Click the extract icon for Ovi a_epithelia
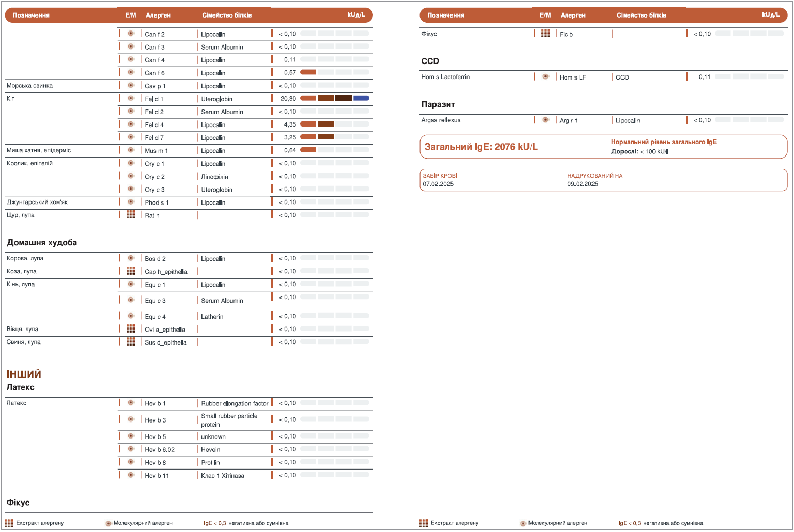794x532 pixels. tap(131, 328)
